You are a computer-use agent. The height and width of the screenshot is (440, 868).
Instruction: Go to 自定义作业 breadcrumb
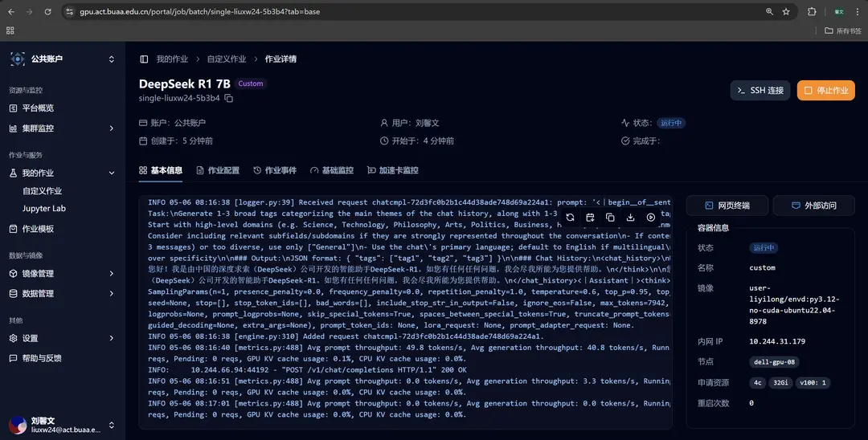(x=227, y=59)
